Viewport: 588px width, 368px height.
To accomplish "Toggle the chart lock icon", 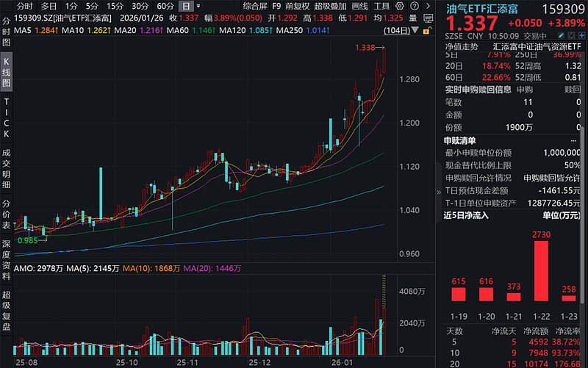I will 427,31.
